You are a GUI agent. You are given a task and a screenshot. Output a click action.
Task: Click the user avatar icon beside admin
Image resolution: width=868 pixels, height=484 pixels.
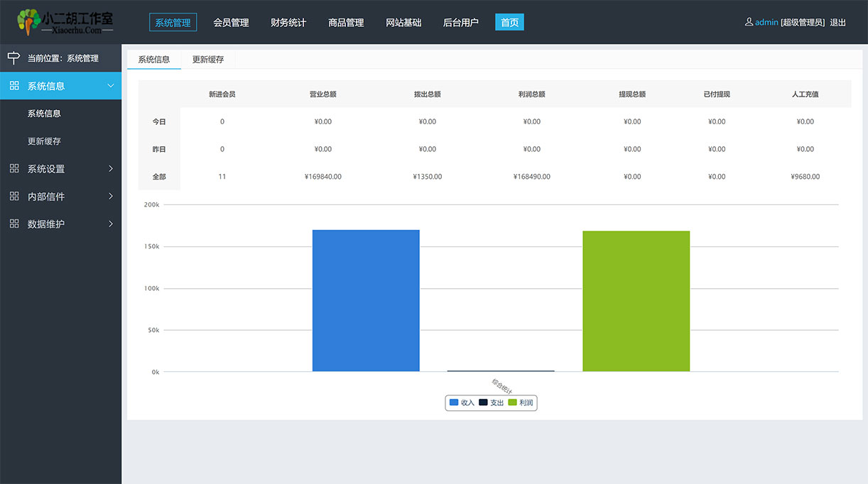[x=749, y=22]
